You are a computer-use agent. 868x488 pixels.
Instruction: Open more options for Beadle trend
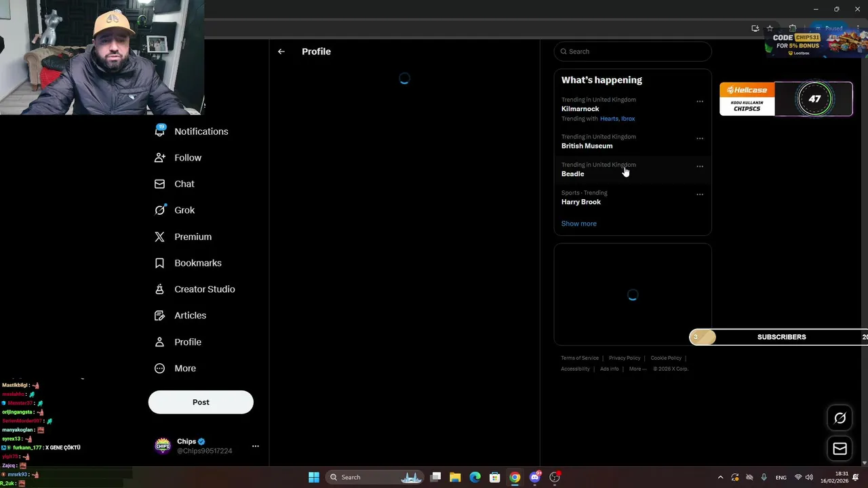pyautogui.click(x=700, y=166)
